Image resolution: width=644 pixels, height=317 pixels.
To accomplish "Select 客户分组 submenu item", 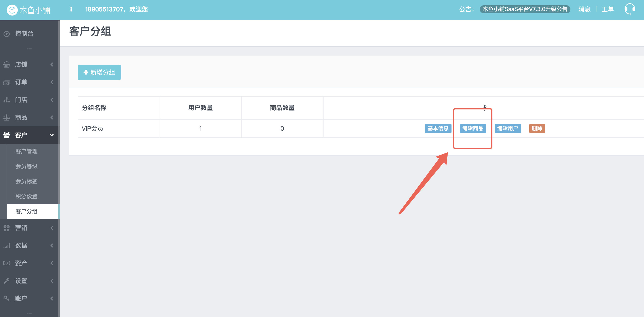I will click(33, 211).
